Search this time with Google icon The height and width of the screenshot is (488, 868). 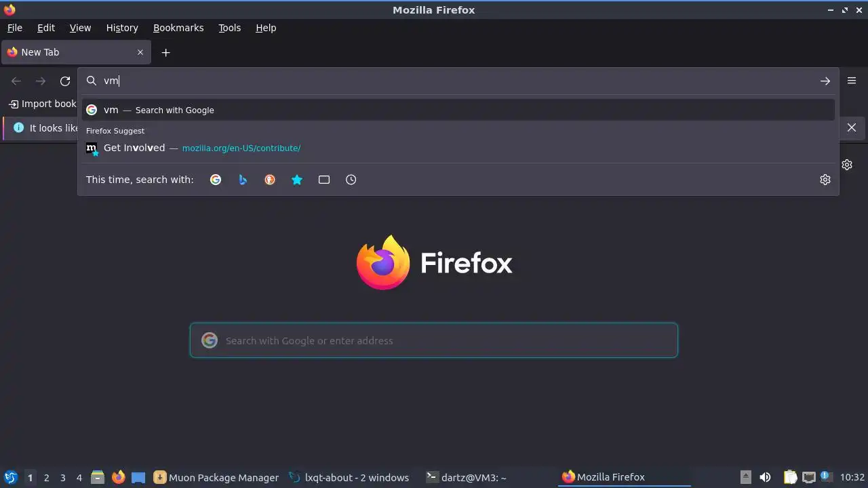click(216, 180)
